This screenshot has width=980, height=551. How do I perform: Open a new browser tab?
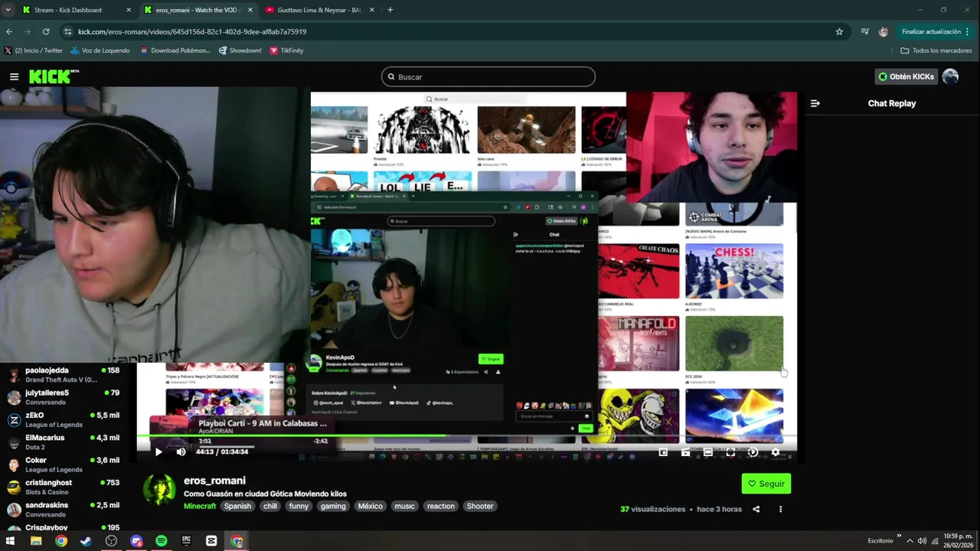click(x=390, y=10)
